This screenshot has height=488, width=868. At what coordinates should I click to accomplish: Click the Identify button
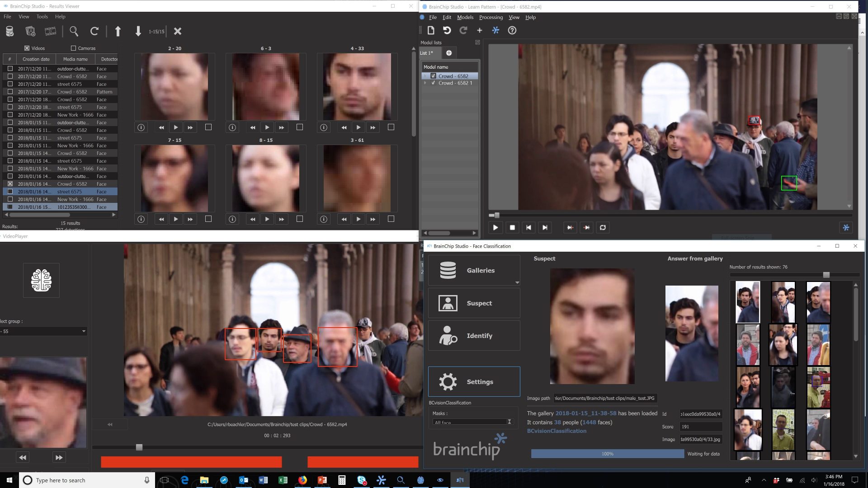474,336
